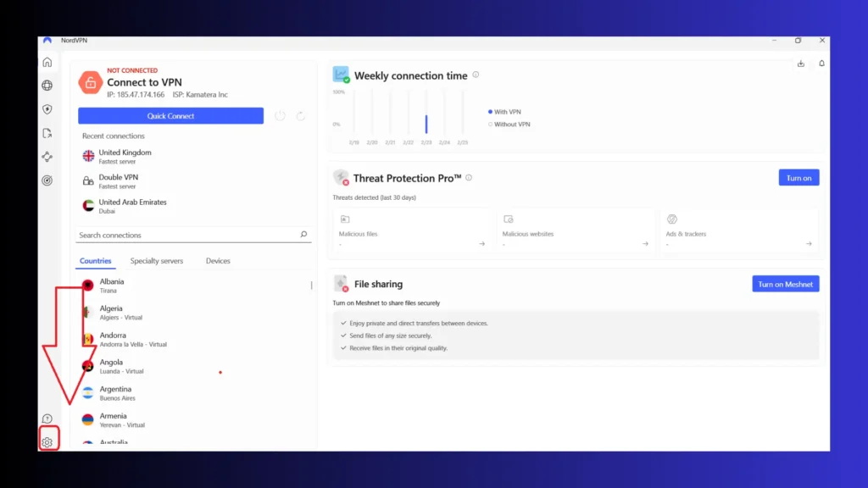Connect to recent United Kingdom fastest server
The width and height of the screenshot is (868, 488).
194,156
